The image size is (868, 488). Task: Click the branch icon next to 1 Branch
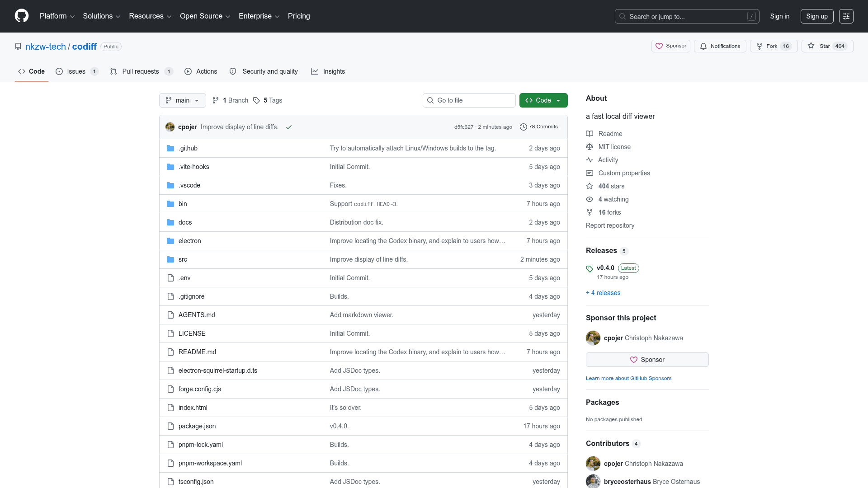(x=216, y=100)
